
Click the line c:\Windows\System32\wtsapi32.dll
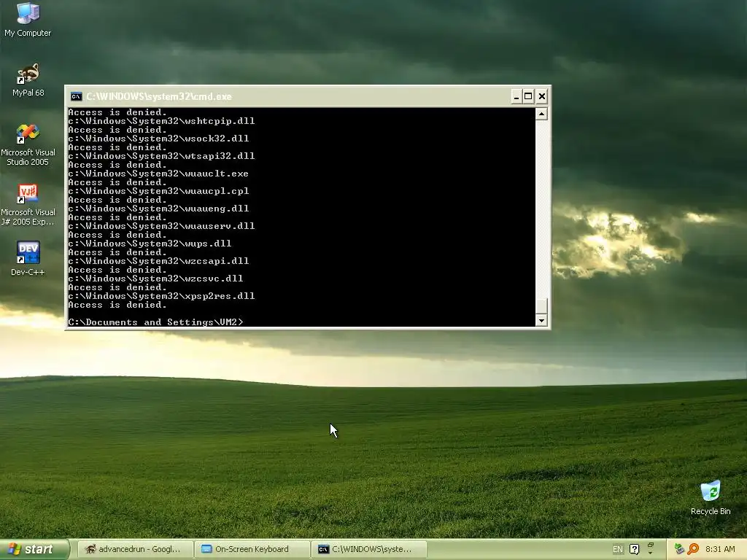coord(161,156)
